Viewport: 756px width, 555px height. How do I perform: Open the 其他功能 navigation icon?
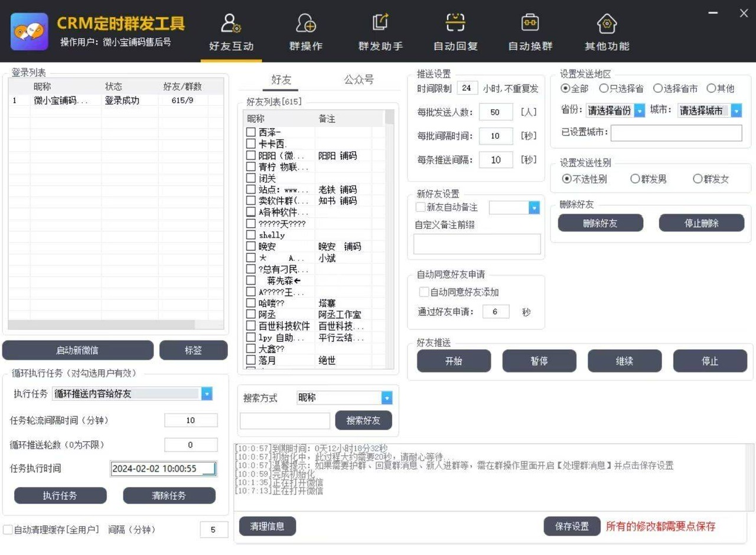[607, 24]
